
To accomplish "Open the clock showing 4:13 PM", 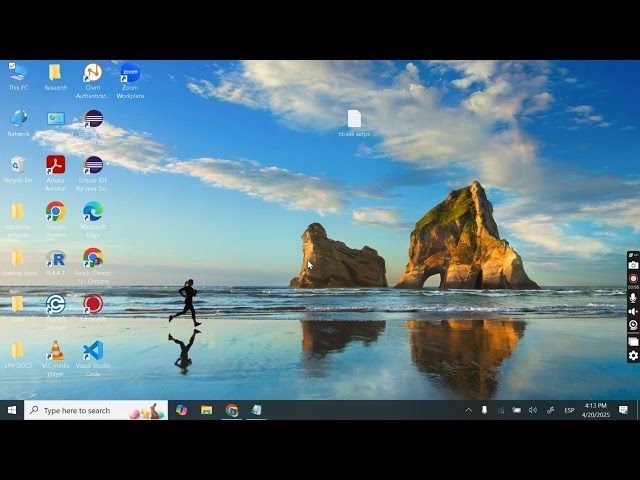I will (x=596, y=410).
